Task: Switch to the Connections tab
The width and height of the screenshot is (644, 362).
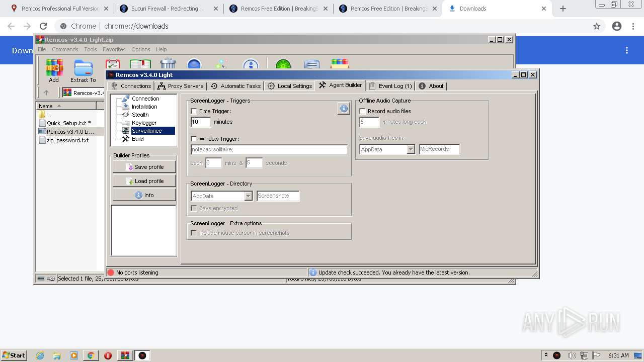Action: [x=131, y=86]
